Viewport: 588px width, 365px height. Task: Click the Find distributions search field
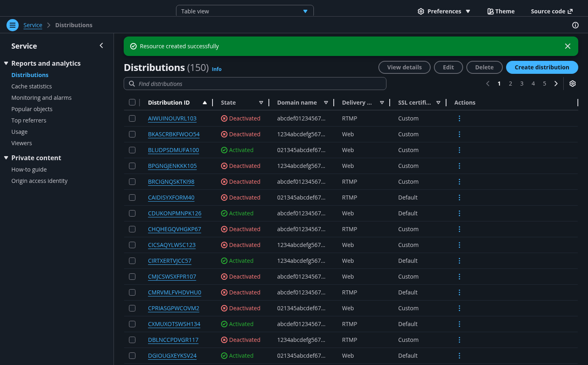(260, 84)
